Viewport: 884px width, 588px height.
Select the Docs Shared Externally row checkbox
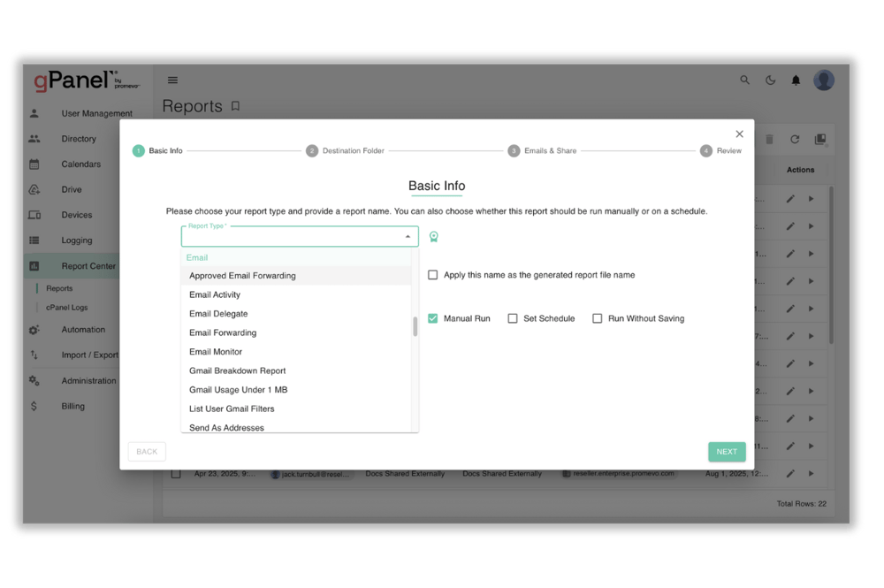coord(176,474)
